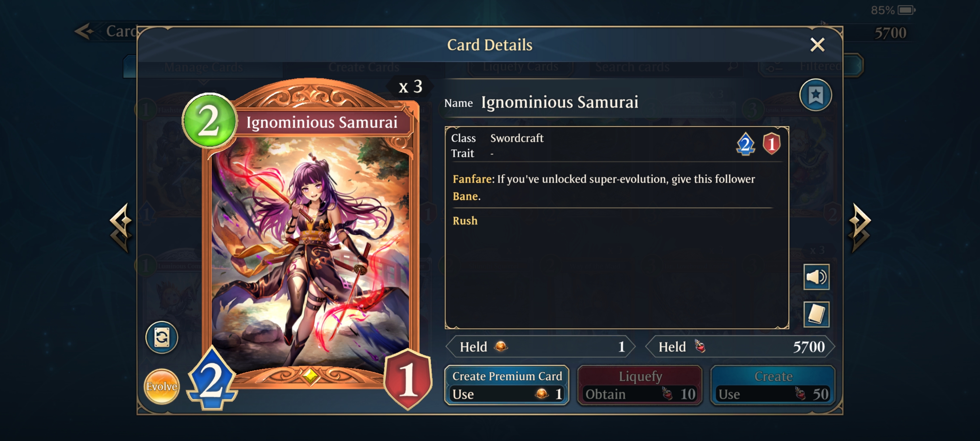Click the Create button using 50 vials
This screenshot has height=441, width=980.
773,385
